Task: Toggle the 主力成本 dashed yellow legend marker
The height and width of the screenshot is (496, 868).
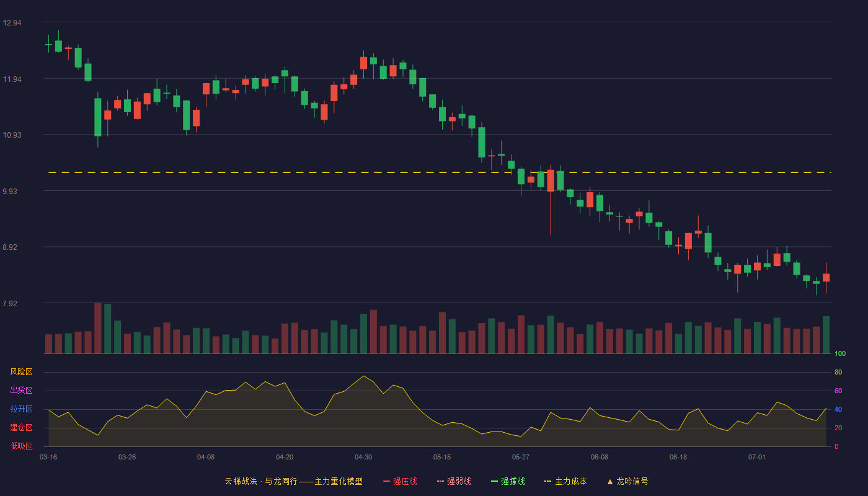Action: (x=548, y=481)
